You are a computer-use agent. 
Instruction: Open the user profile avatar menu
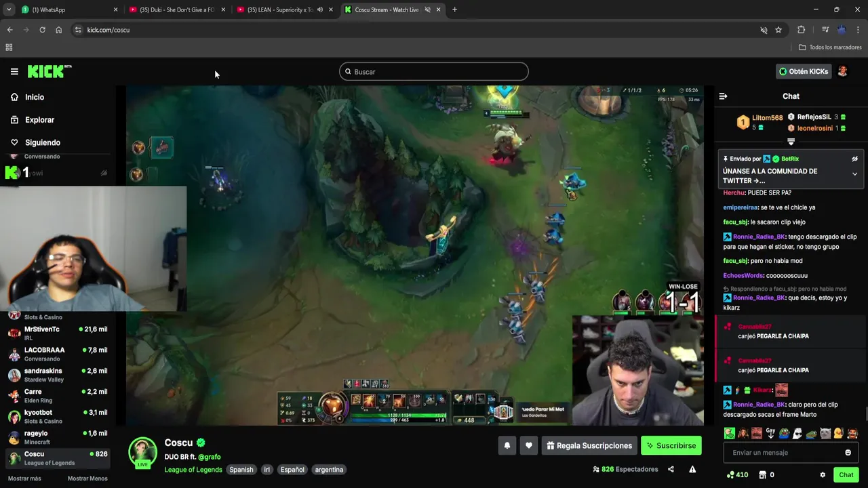point(843,71)
